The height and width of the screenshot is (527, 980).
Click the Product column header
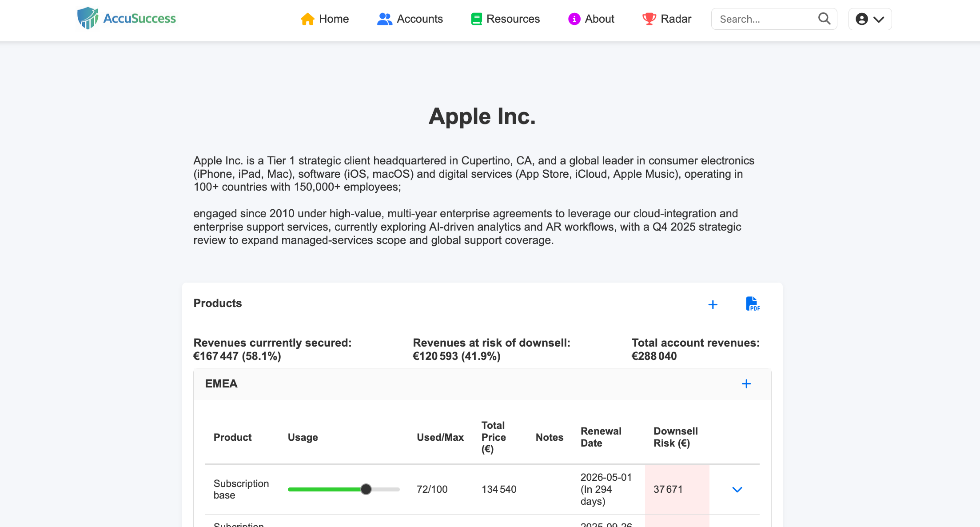[233, 437]
